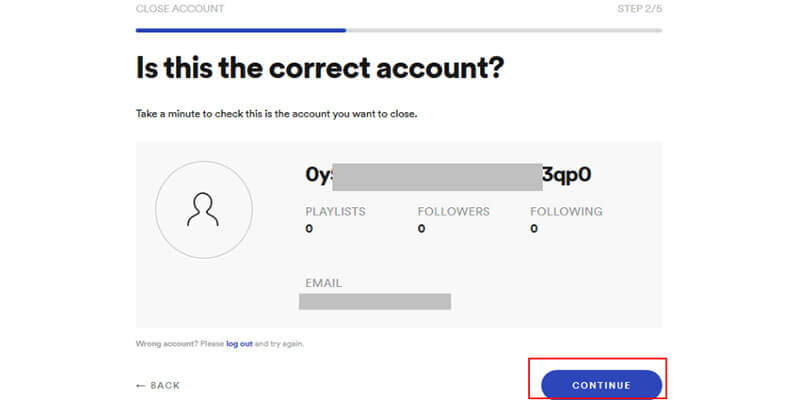The image size is (800, 400).
Task: Click the 'Is this the correct account?' heading
Action: click(320, 68)
